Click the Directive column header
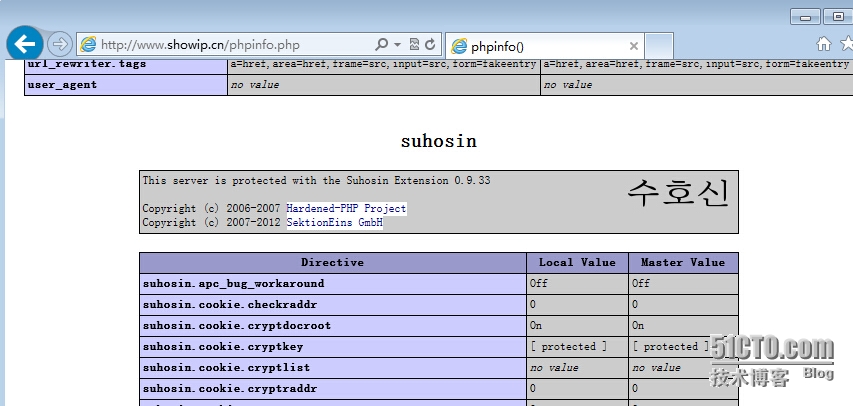Viewport: 853px width, 406px height. (333, 263)
